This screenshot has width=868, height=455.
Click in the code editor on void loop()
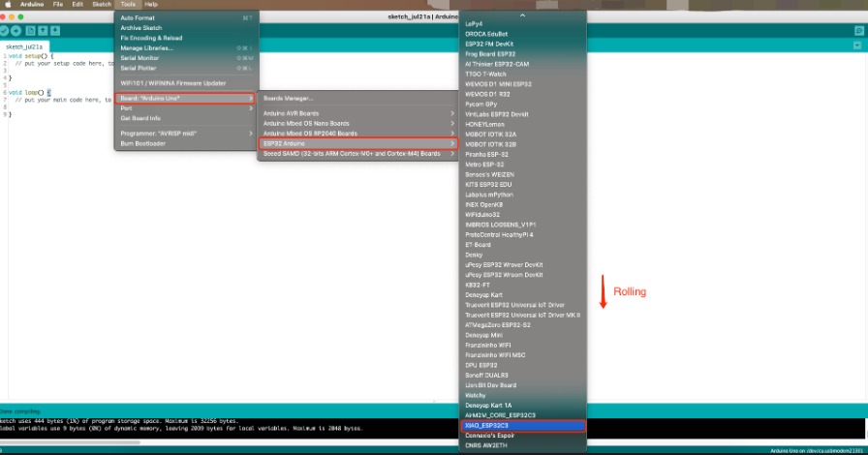tap(26, 92)
